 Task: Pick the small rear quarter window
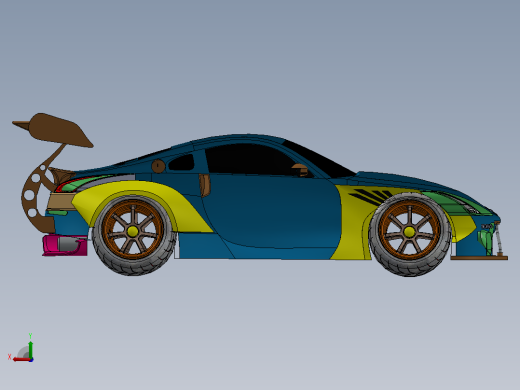182,163
